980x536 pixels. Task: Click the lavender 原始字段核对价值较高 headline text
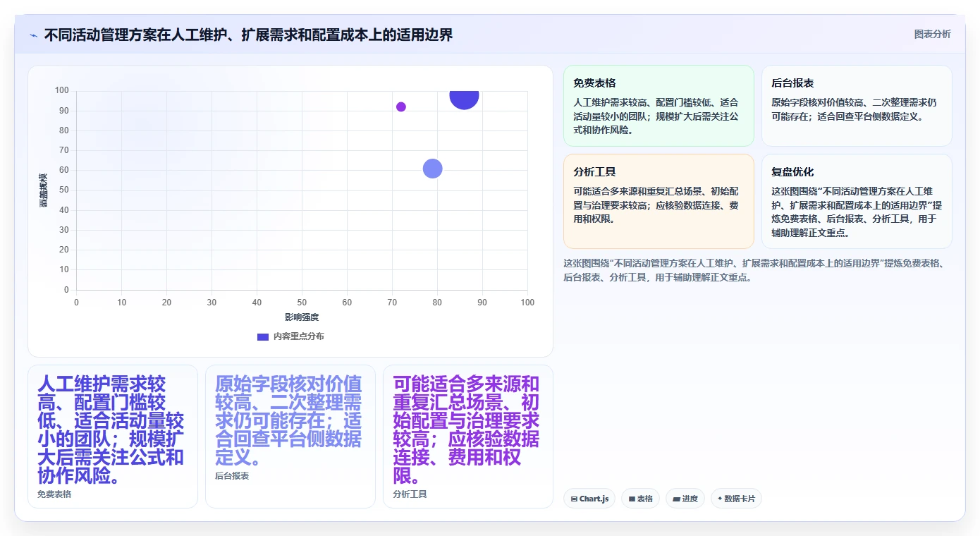coord(288,420)
